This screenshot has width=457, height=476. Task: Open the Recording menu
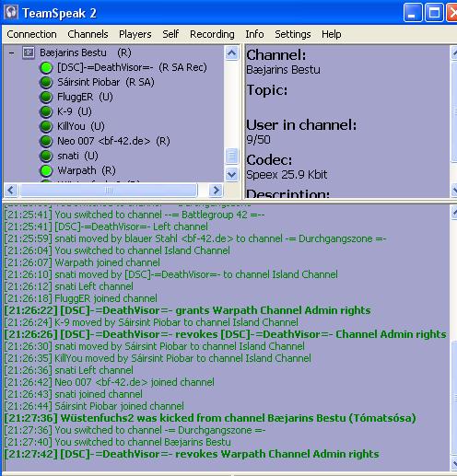[212, 34]
